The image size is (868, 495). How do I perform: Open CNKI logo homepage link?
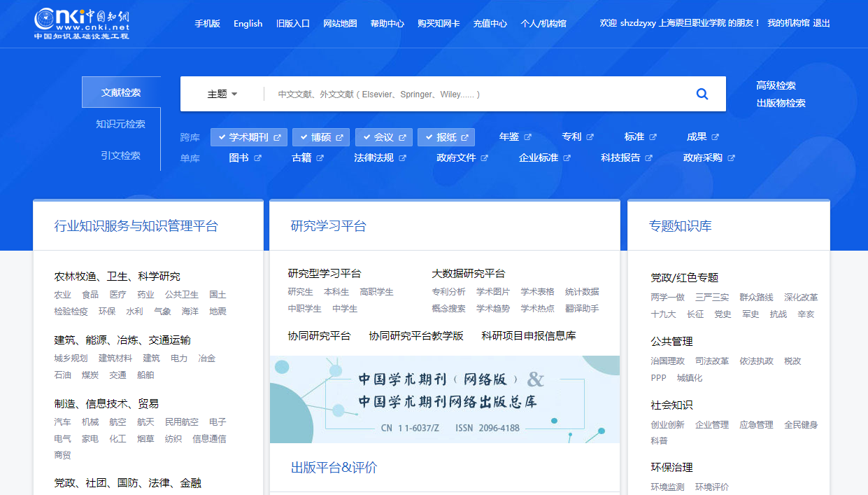(x=82, y=24)
